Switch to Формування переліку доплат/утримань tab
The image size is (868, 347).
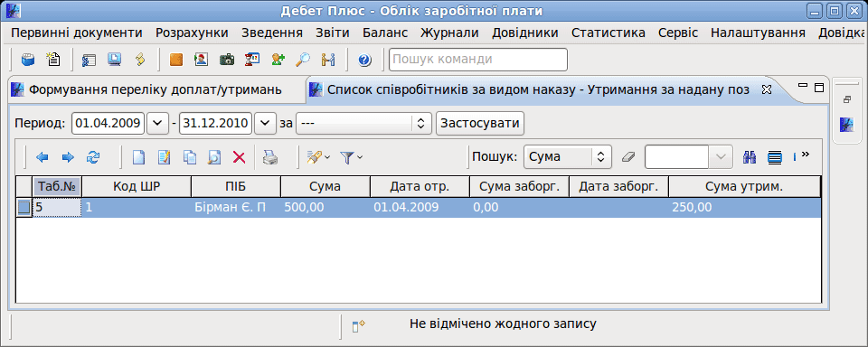155,89
